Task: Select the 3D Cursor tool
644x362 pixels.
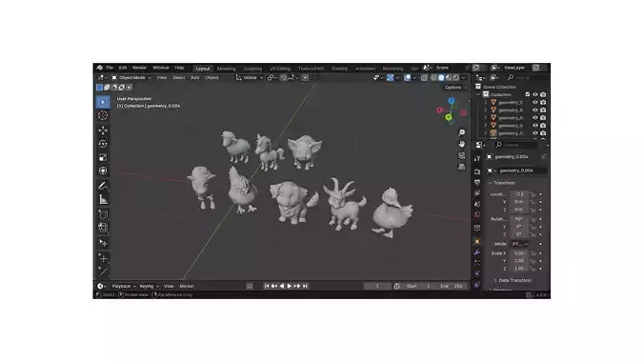Action: click(103, 115)
